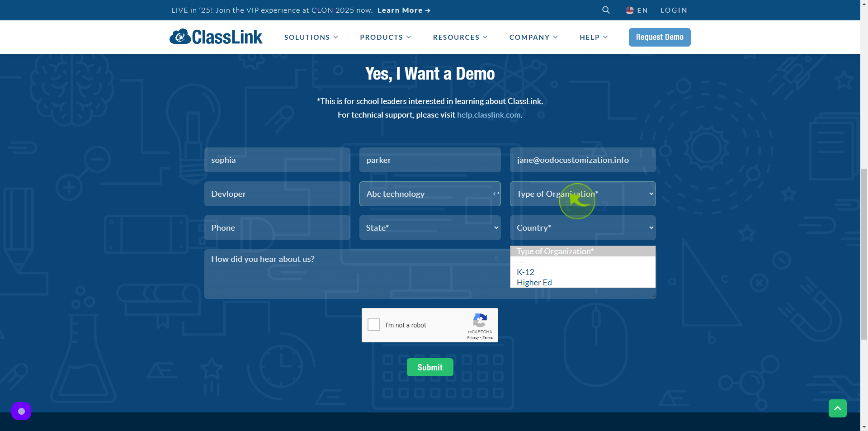Screen dimensions: 868x431
Task: Click the Phone input field
Action: click(x=277, y=227)
